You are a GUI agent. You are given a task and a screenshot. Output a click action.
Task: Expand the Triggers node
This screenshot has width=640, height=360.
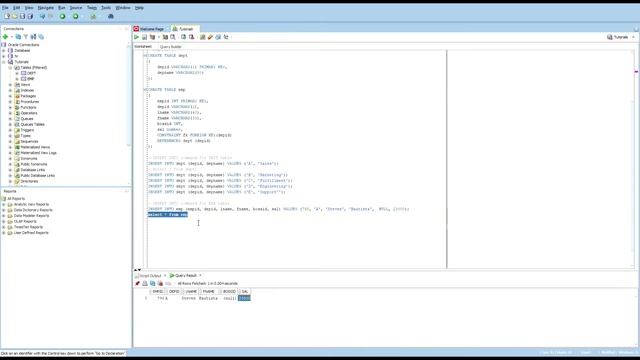click(x=11, y=130)
